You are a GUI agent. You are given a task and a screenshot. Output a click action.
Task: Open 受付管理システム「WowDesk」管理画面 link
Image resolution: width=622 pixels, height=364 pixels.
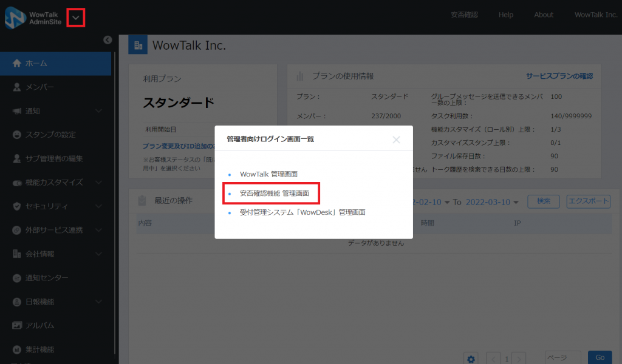point(302,212)
